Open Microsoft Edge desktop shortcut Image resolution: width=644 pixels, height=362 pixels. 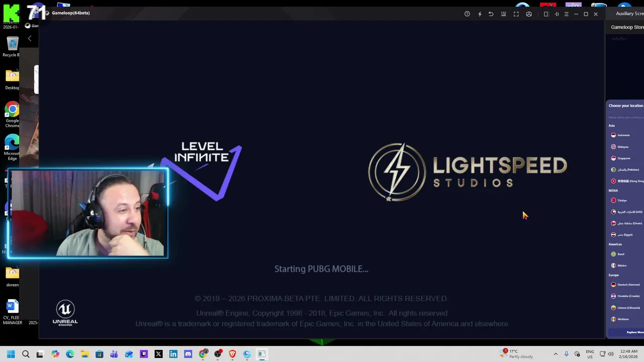12,148
